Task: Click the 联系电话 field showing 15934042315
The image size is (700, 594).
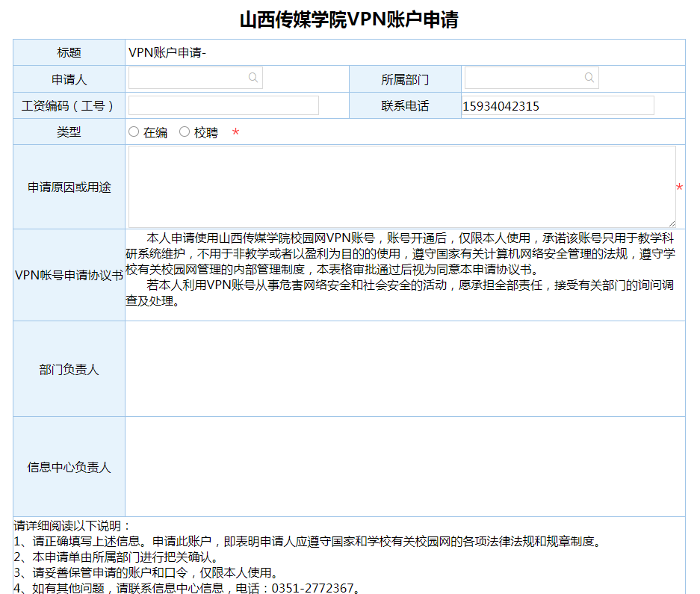Action: point(557,106)
